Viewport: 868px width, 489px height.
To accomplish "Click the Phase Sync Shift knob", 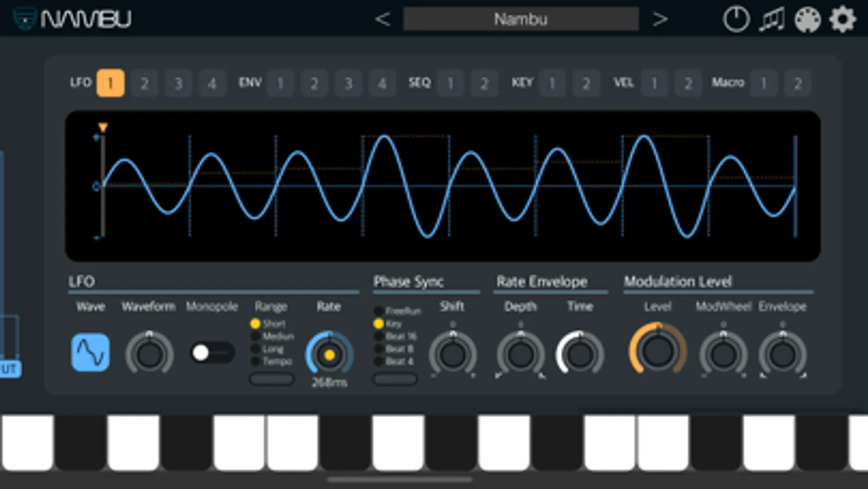I will tap(453, 354).
